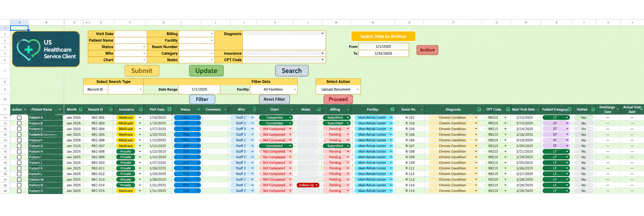Image resolution: width=644 pixels, height=216 pixels.
Task: Click the red Archive button
Action: [x=427, y=50]
